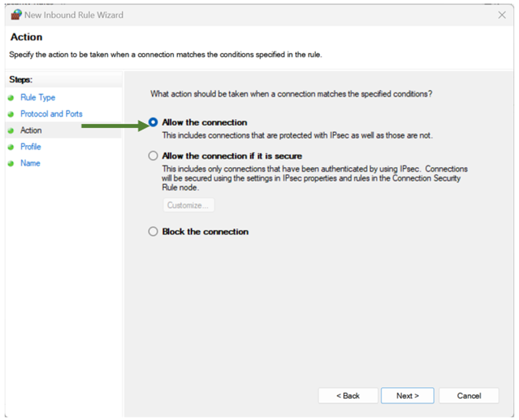The width and height of the screenshot is (519, 420).
Task: Go to the Rule Type step
Action: 38,98
